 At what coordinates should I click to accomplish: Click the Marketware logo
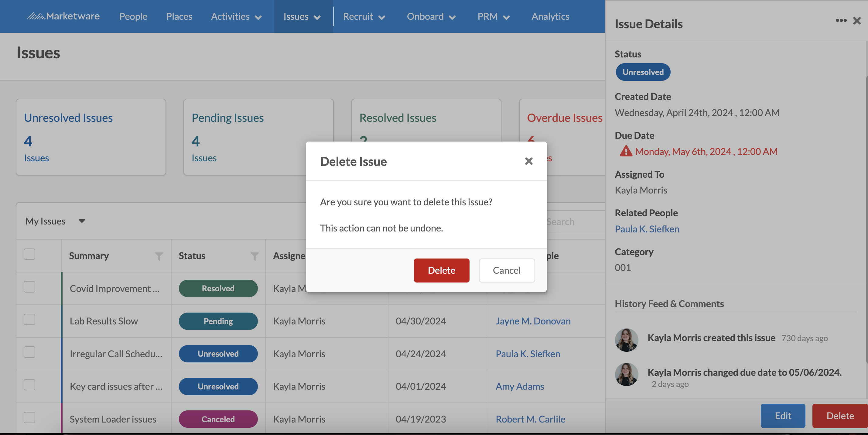coord(63,16)
